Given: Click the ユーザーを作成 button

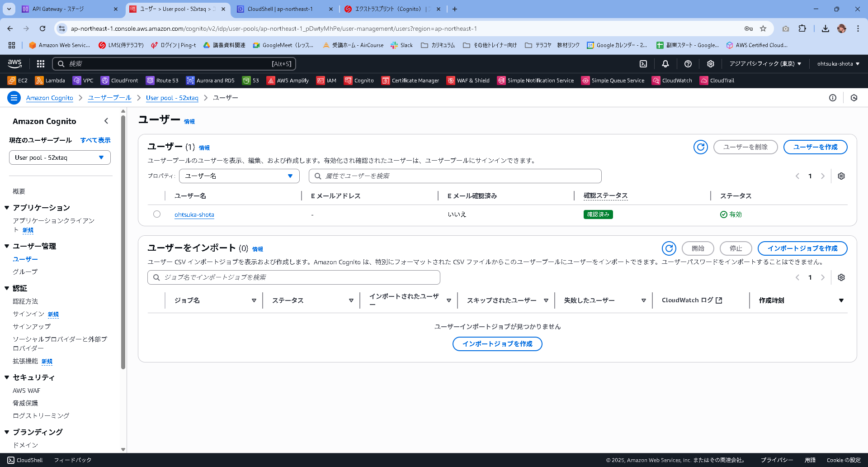Looking at the screenshot, I should (x=815, y=147).
